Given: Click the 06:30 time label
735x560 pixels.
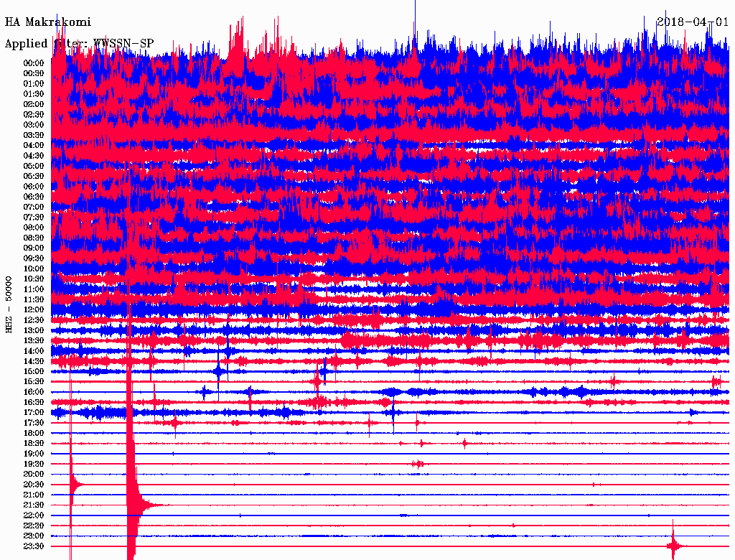Looking at the screenshot, I should [34, 197].
